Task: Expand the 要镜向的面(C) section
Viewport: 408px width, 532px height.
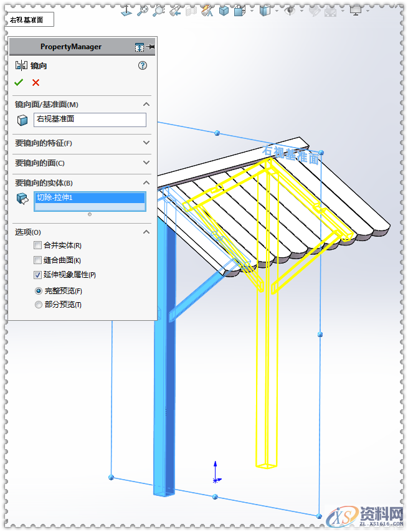Action: tap(146, 163)
